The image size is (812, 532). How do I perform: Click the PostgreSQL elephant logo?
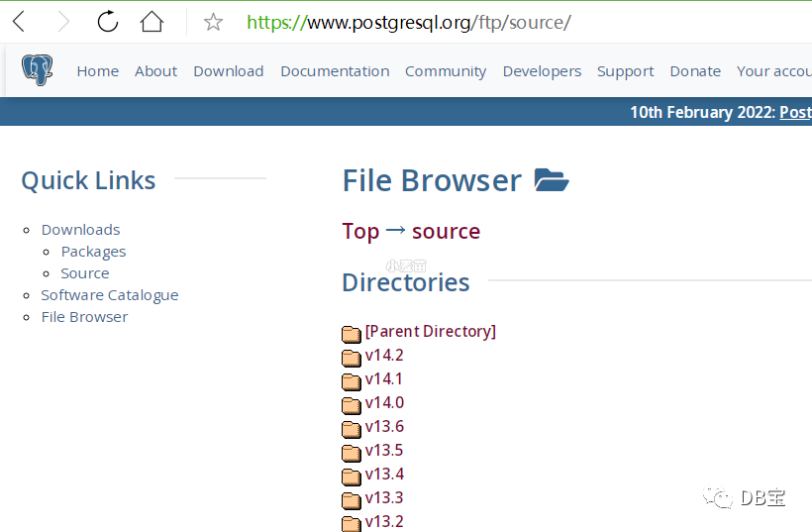(x=38, y=70)
